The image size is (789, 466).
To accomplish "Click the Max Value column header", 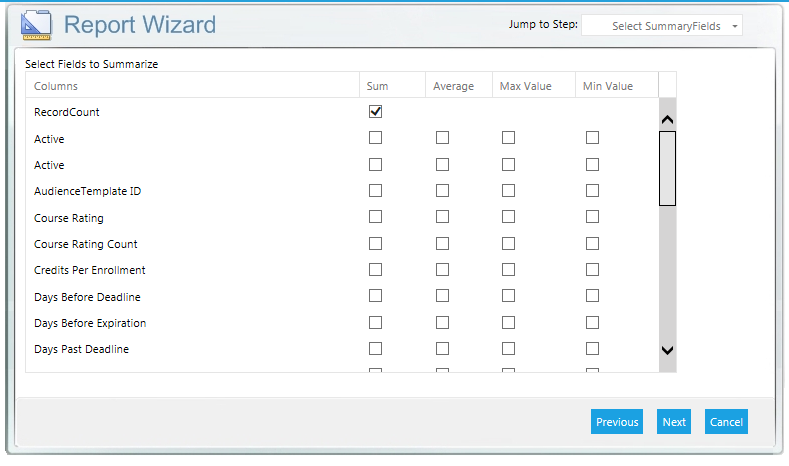I will pyautogui.click(x=524, y=86).
